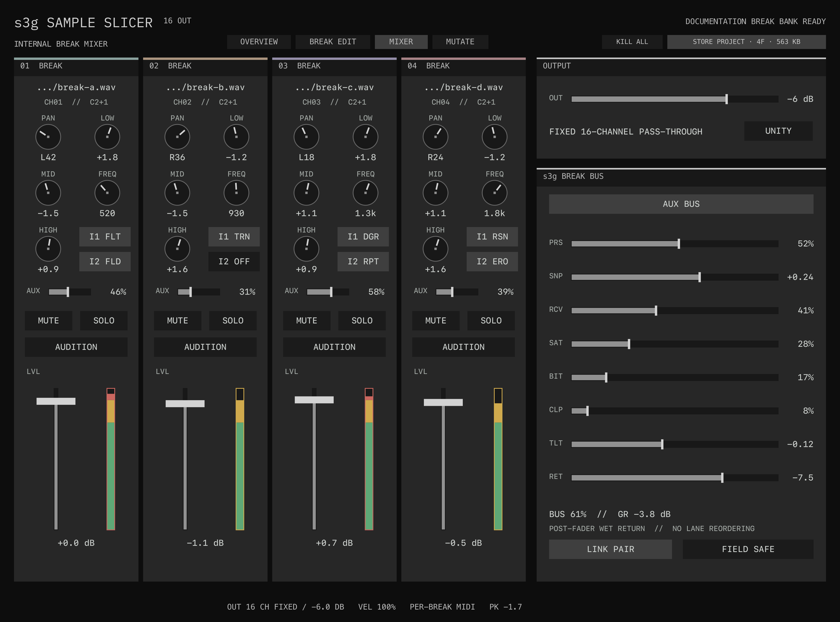Click break 02 level meter
Screen dimensions: 840x622
[x=240, y=459]
